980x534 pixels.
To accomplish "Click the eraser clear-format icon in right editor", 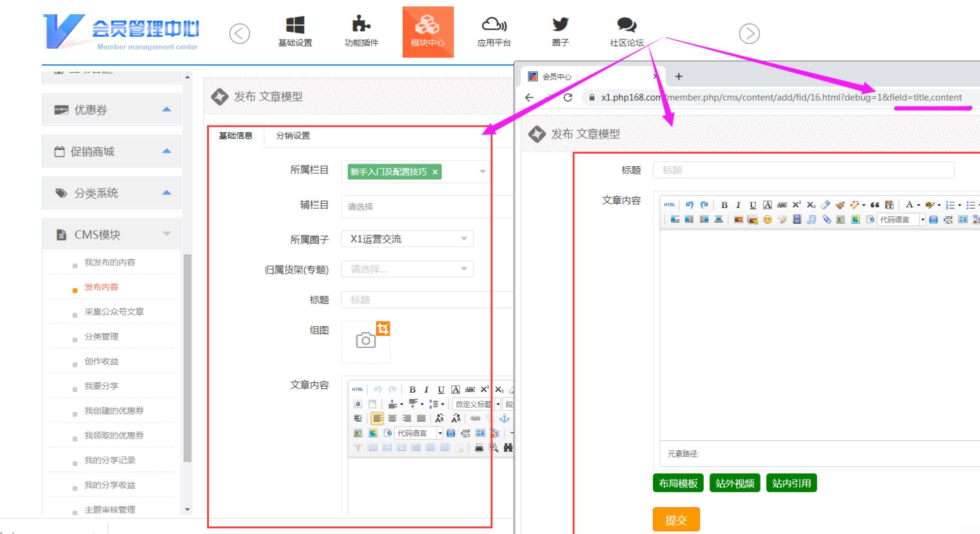I will coord(825,205).
